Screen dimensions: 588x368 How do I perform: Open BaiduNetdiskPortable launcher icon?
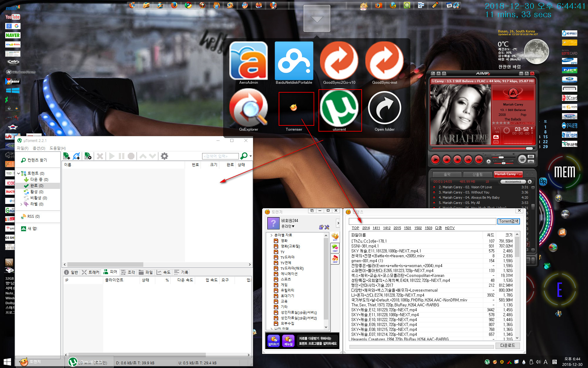click(x=294, y=61)
